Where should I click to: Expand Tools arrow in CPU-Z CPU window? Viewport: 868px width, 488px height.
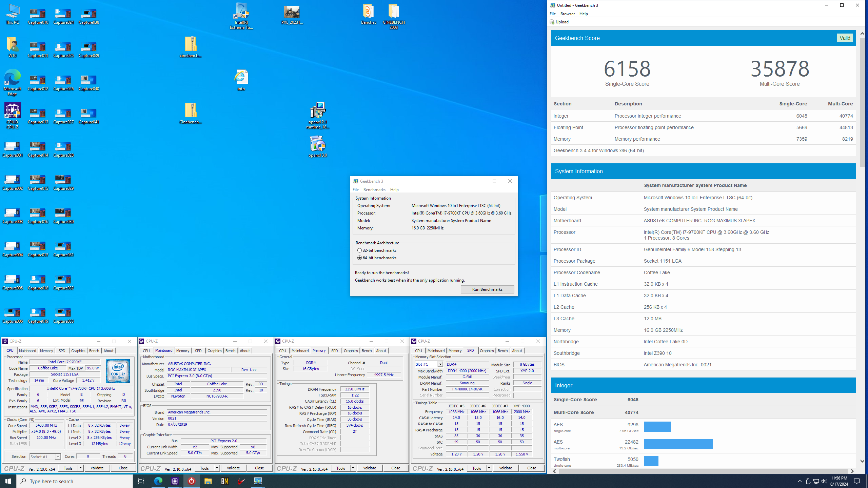tap(81, 468)
